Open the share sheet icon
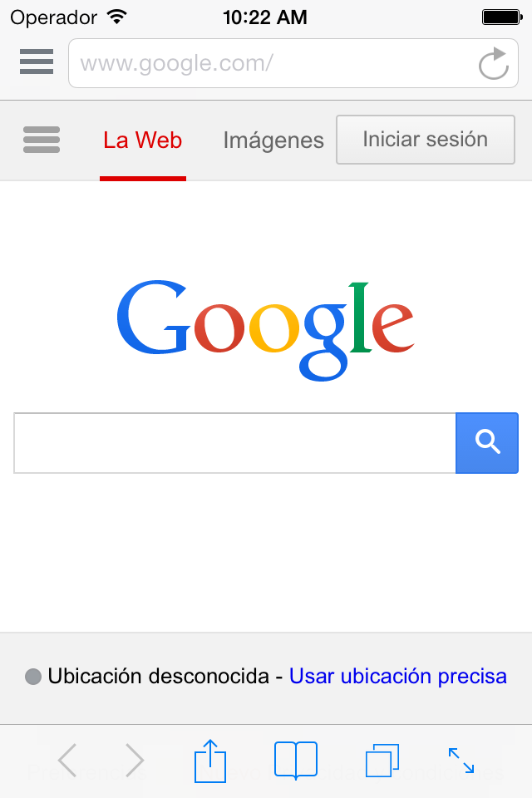The width and height of the screenshot is (532, 798). coord(210,761)
